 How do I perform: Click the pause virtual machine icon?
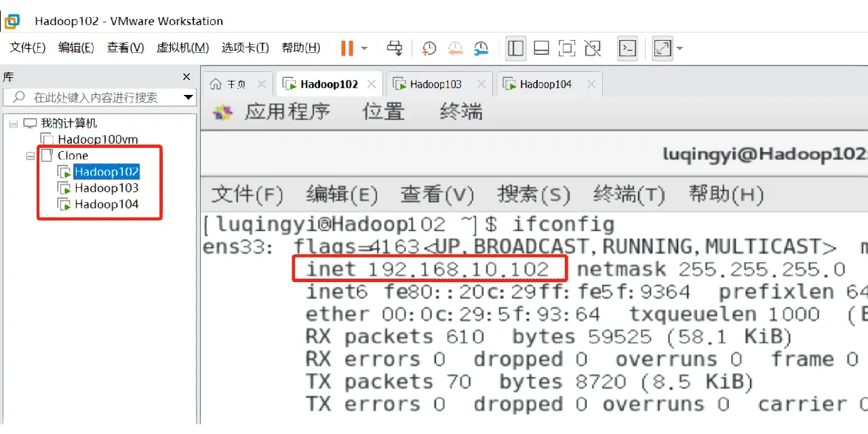coord(347,48)
